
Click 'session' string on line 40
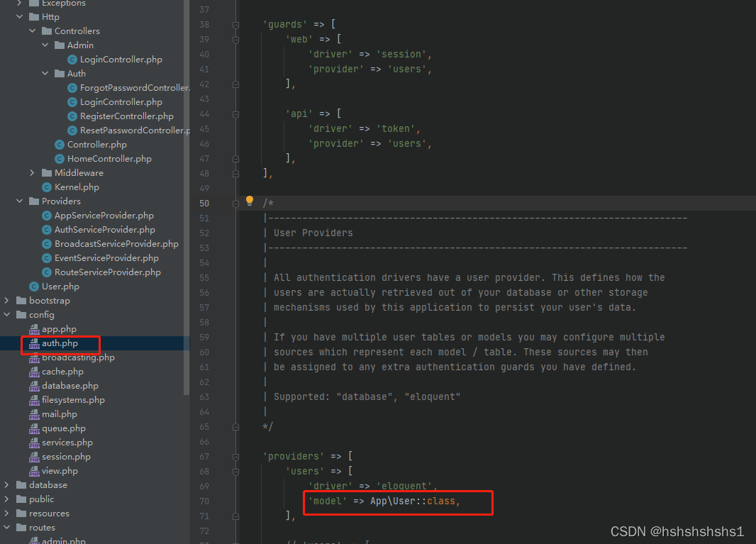click(401, 55)
